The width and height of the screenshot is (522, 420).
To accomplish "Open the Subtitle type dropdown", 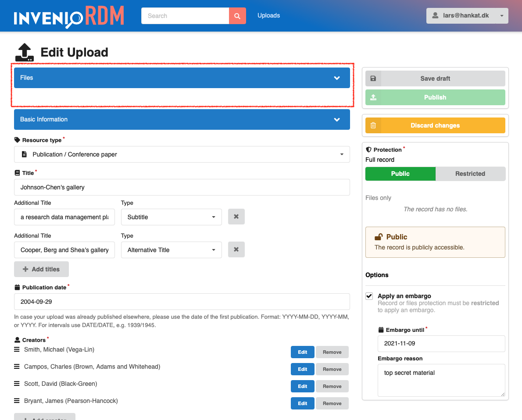I will point(171,217).
